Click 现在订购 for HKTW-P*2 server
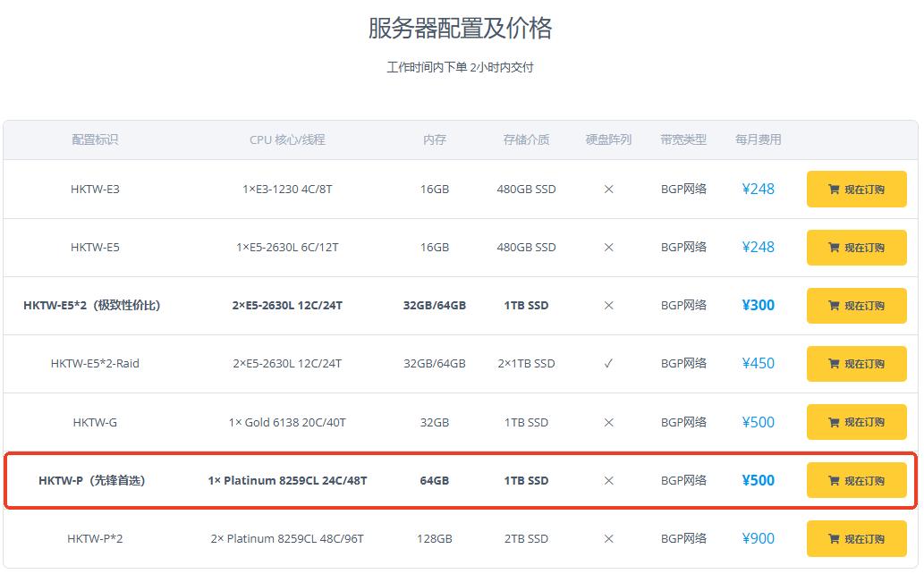 [856, 538]
